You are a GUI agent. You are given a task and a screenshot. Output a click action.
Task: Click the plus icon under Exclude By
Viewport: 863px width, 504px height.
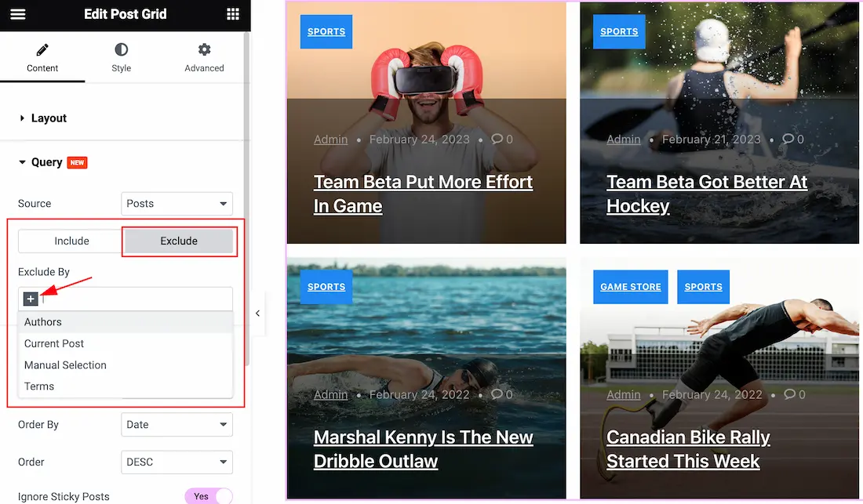coord(31,299)
